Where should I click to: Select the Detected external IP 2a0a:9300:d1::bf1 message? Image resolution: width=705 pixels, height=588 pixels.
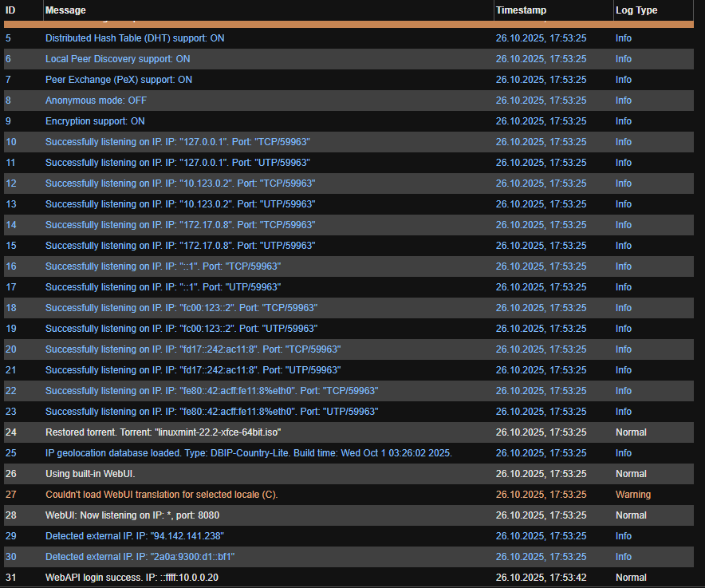click(140, 556)
